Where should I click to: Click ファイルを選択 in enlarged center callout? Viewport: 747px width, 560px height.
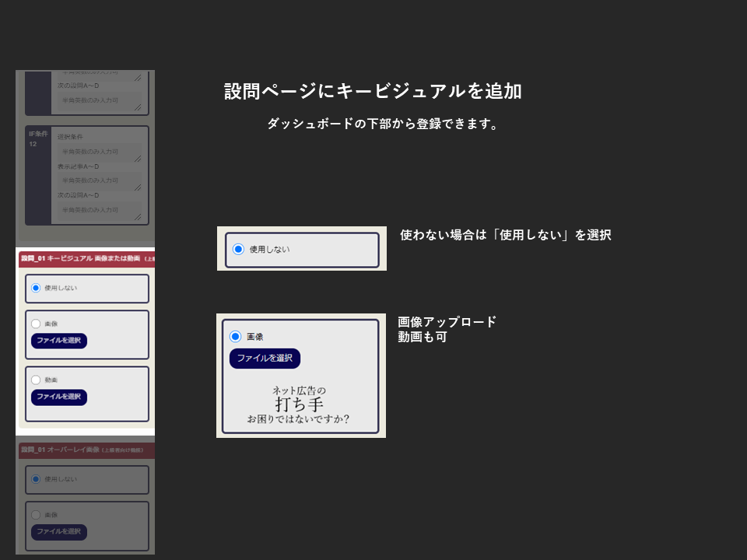pos(265,358)
